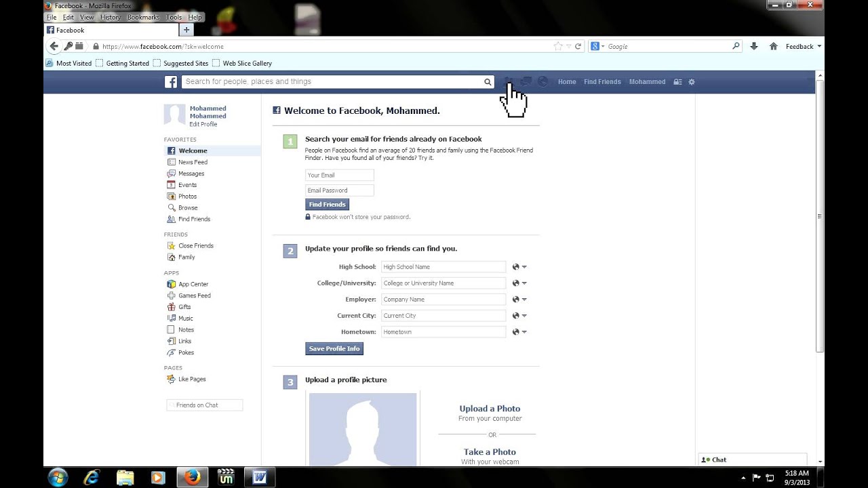Open Firefox History menu

pos(111,17)
